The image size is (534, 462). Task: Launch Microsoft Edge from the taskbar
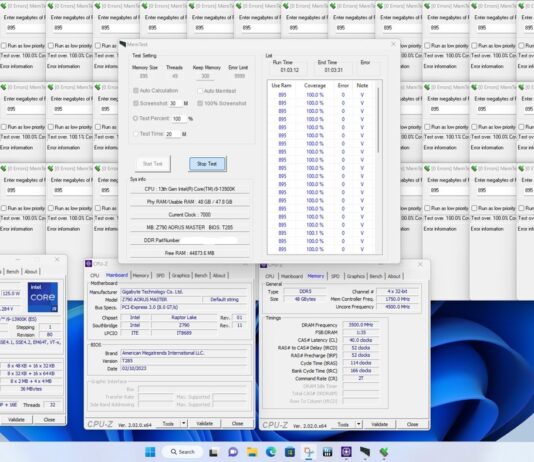coord(271,452)
